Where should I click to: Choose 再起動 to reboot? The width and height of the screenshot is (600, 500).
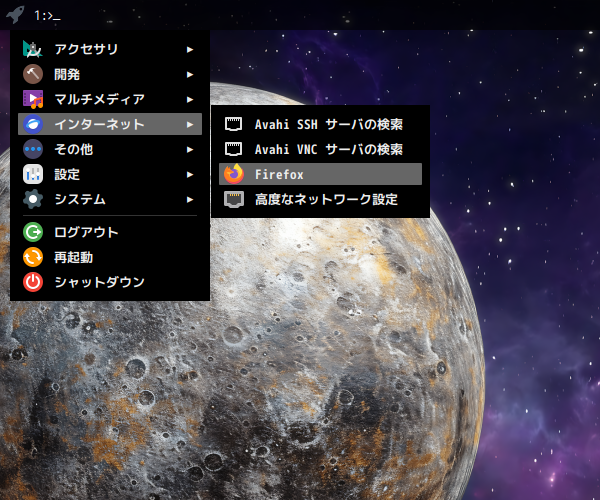coord(110,257)
